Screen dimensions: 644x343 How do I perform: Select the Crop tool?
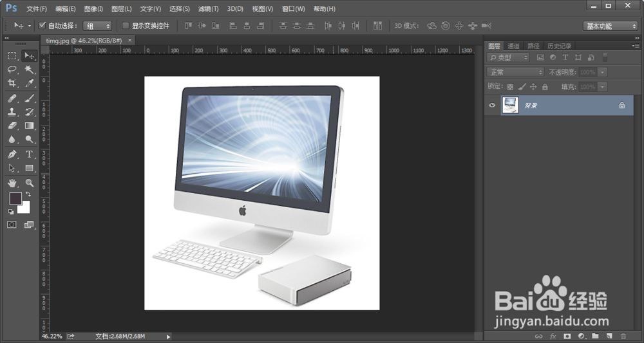click(12, 83)
